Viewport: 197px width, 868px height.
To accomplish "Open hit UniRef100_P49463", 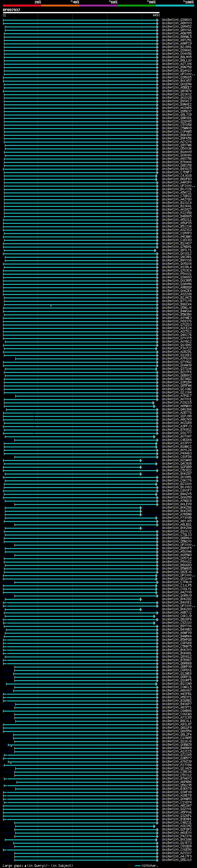I will [x=177, y=454].
